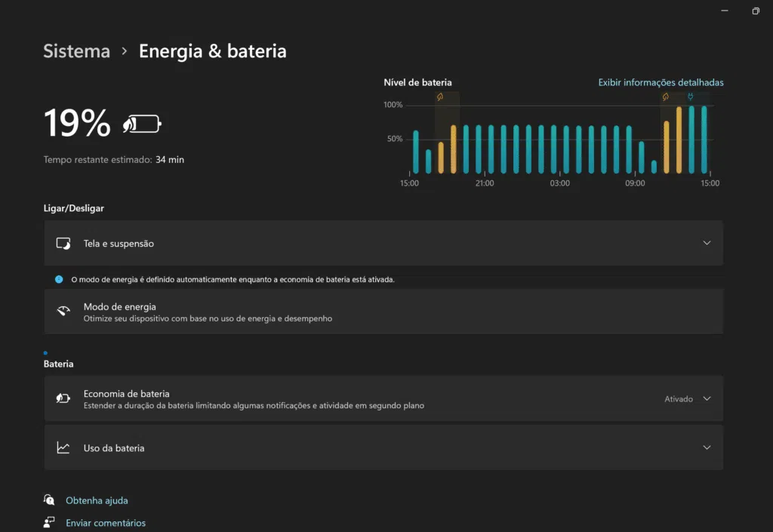The image size is (773, 532).
Task: Click the Modo de energia row title
Action: (x=119, y=306)
